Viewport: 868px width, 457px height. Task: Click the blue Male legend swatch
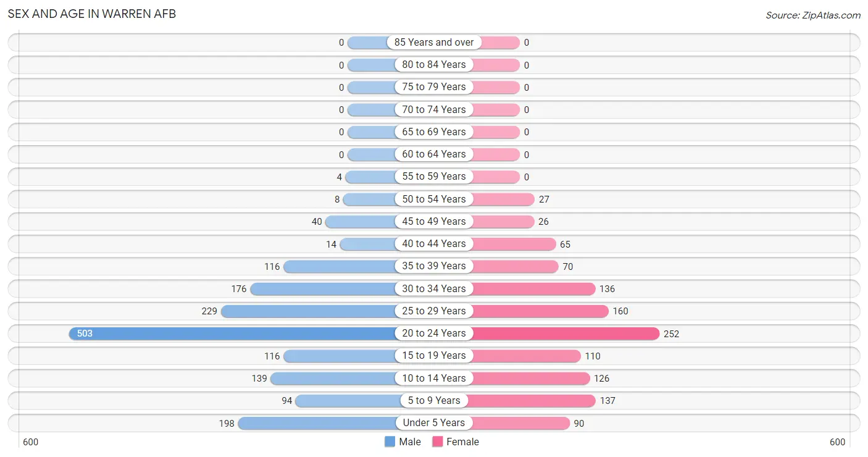[390, 442]
